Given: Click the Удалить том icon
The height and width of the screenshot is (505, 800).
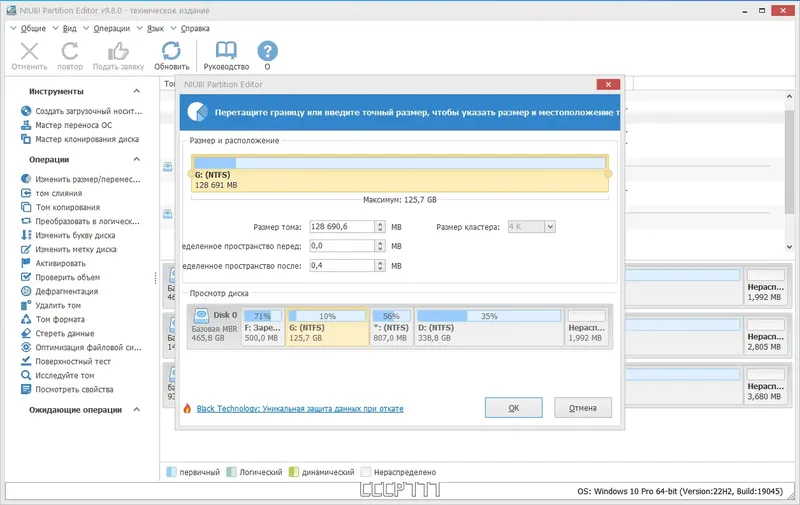Looking at the screenshot, I should [26, 305].
